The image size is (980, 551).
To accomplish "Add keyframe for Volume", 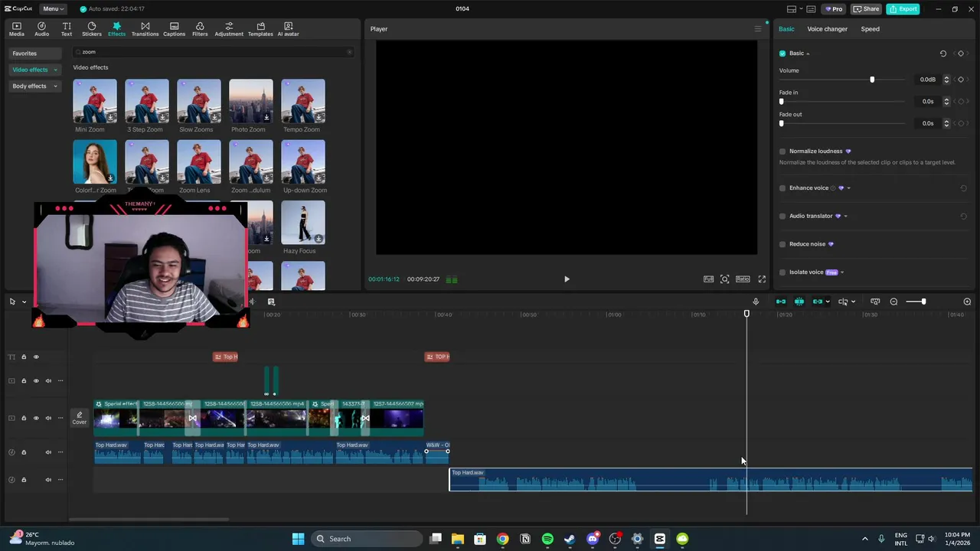I will pyautogui.click(x=961, y=80).
